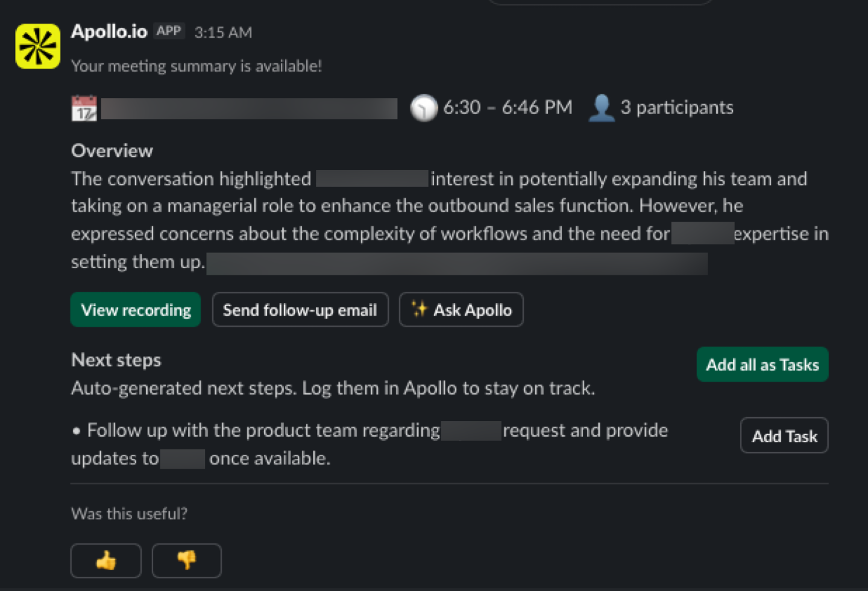868x591 pixels.
Task: Click the 3 participants label
Action: 677,108
